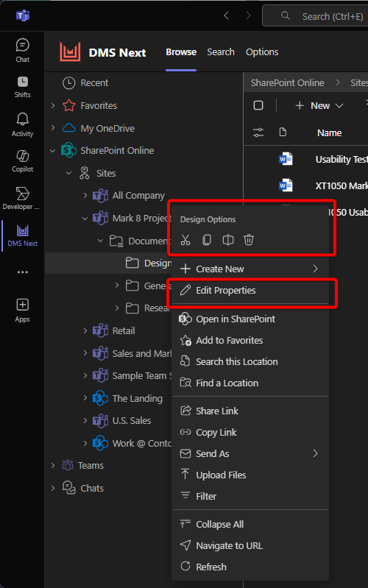Viewport: 368px width, 588px height.
Task: Click the file type column icon
Action: point(283,132)
